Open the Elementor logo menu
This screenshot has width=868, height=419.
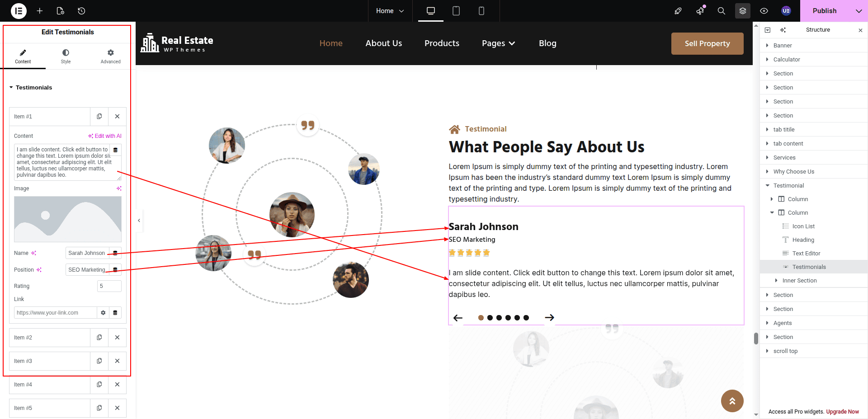(x=19, y=11)
